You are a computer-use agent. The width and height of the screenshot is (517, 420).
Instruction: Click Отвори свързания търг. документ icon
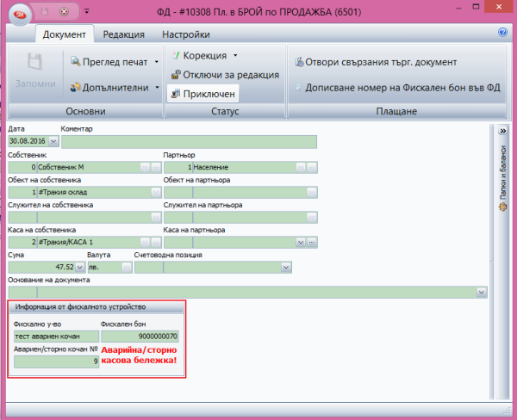[299, 62]
